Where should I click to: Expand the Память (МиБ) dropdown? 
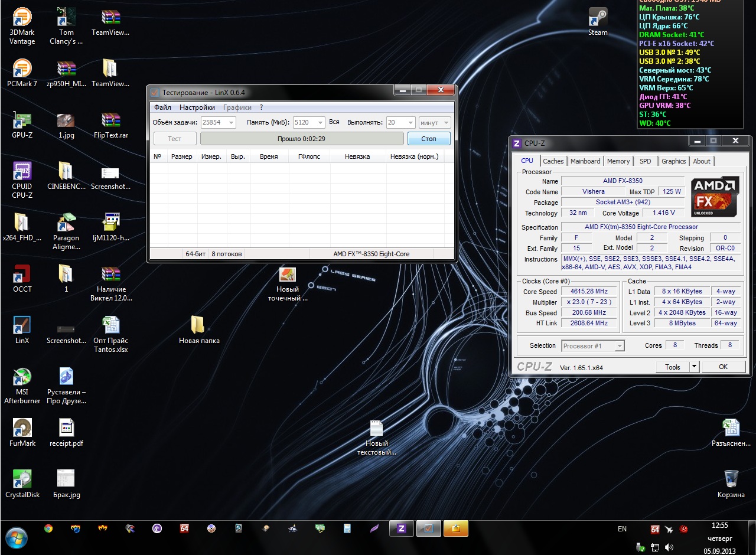point(320,122)
